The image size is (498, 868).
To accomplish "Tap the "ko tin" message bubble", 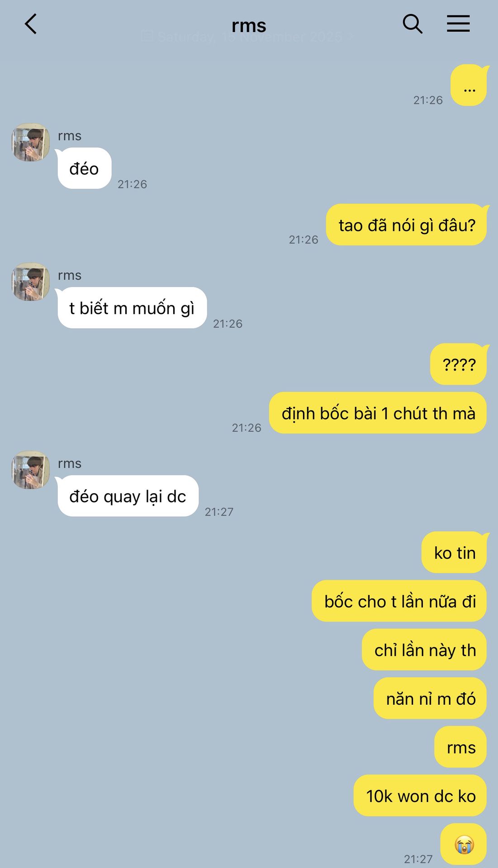I will tap(455, 552).
